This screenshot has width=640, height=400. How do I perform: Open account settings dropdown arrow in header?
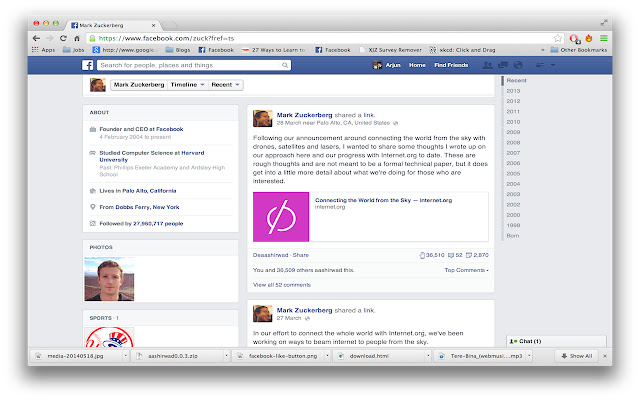tap(553, 65)
